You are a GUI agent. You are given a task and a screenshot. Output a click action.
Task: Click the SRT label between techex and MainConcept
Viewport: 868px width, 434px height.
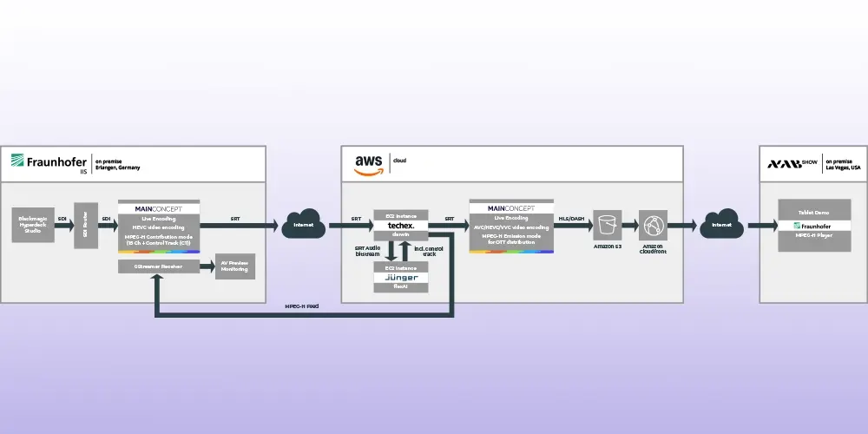tap(450, 220)
